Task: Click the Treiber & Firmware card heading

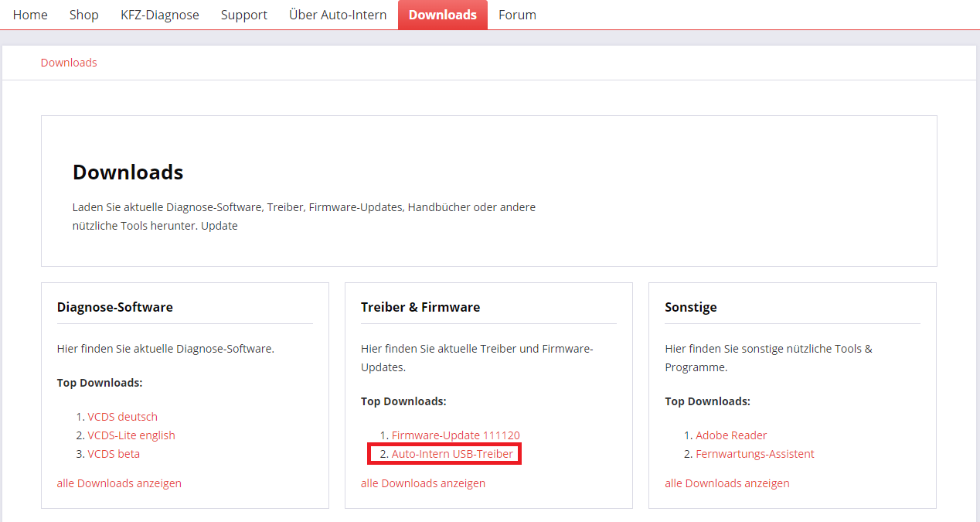Action: point(420,307)
